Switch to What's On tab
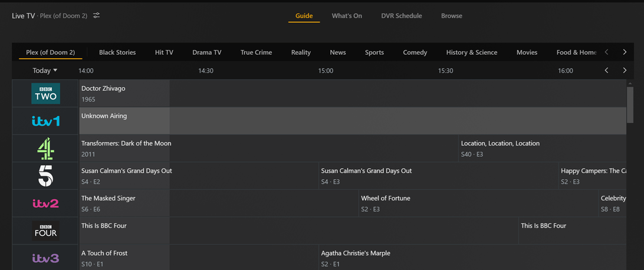Viewport: 644px width, 270px height. [347, 16]
